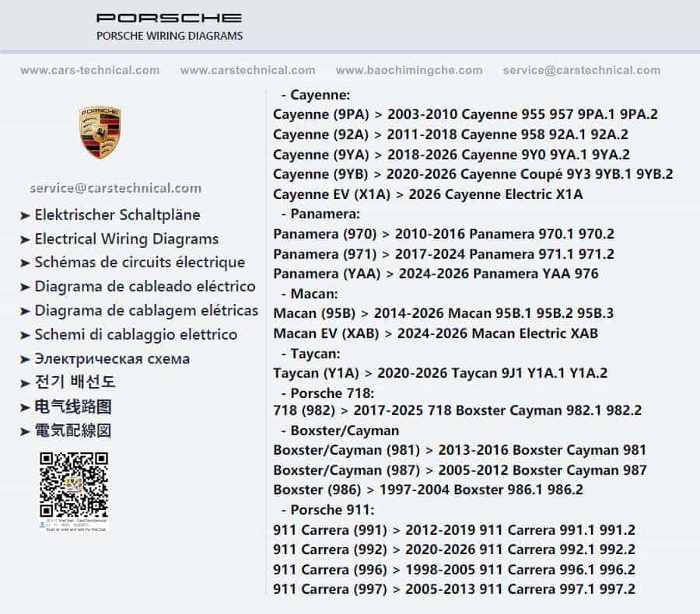Open Macan EV (XAB) entry
700x614 pixels.
pos(436,333)
